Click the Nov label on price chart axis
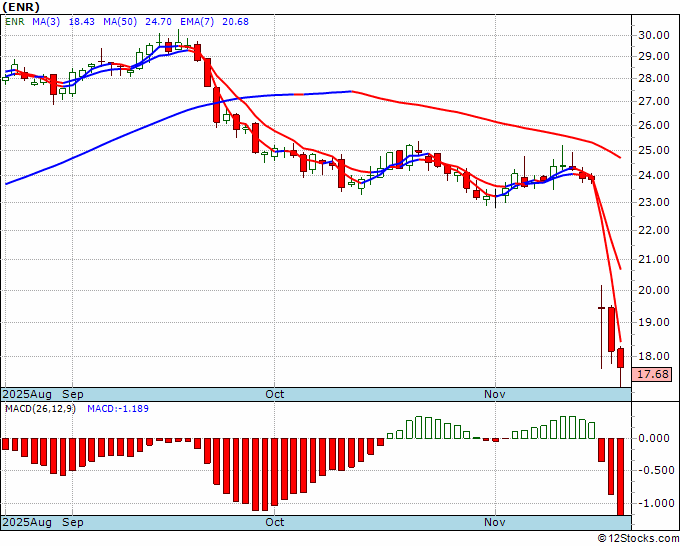This screenshot has height=546, width=680. pos(495,394)
